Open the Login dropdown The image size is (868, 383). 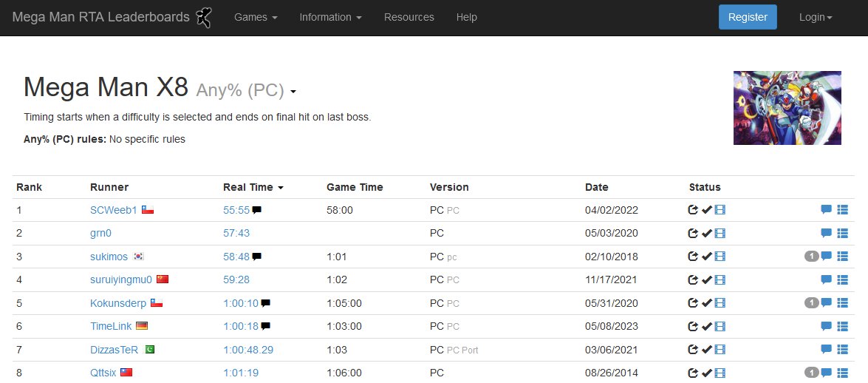(x=816, y=18)
